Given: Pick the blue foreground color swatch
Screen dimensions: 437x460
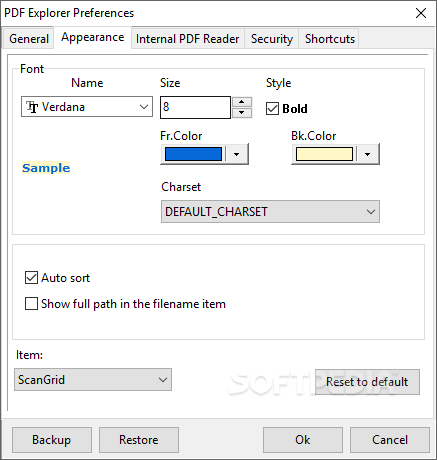Looking at the screenshot, I should (193, 154).
